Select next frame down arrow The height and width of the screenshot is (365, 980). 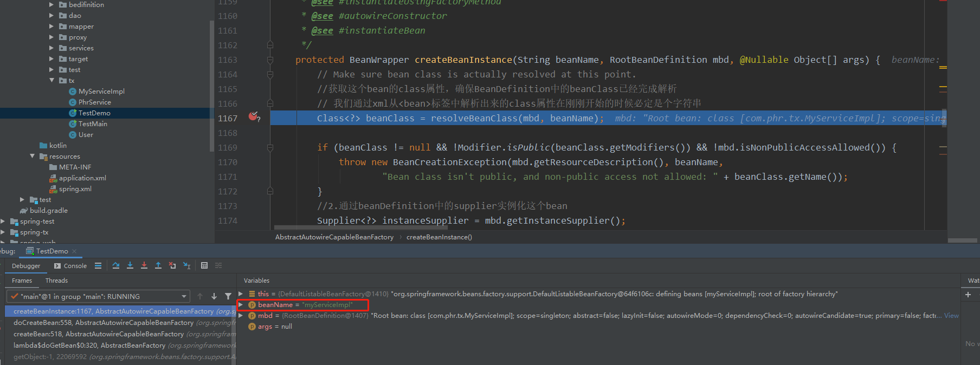(214, 296)
